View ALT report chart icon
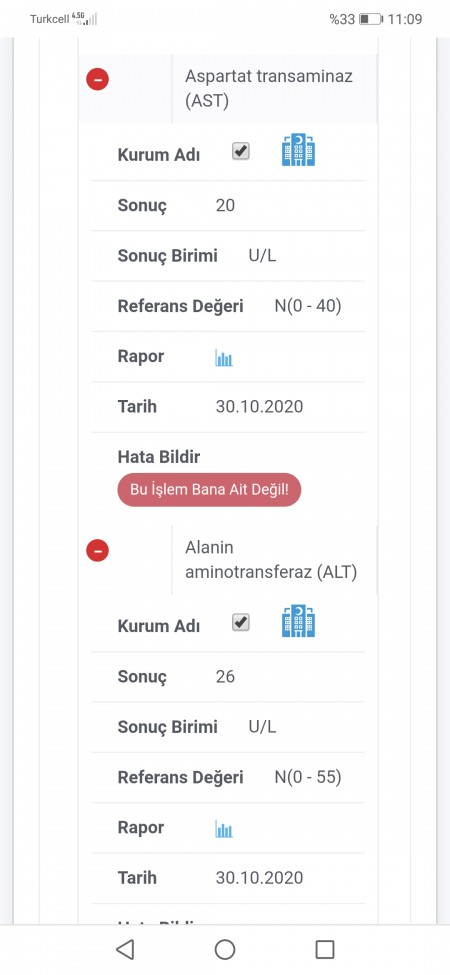The image size is (450, 975). pos(224,829)
